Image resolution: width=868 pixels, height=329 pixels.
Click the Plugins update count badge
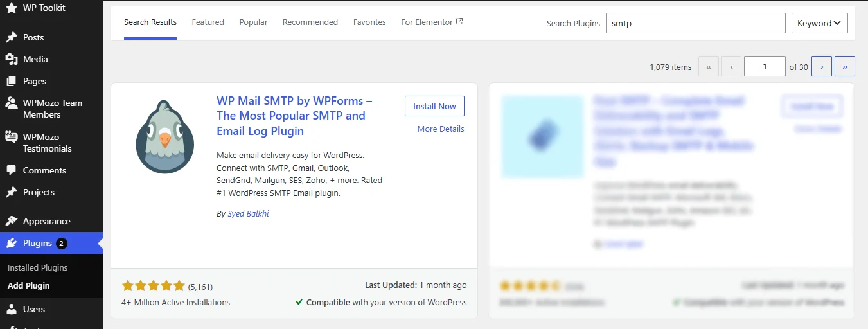pyautogui.click(x=61, y=244)
